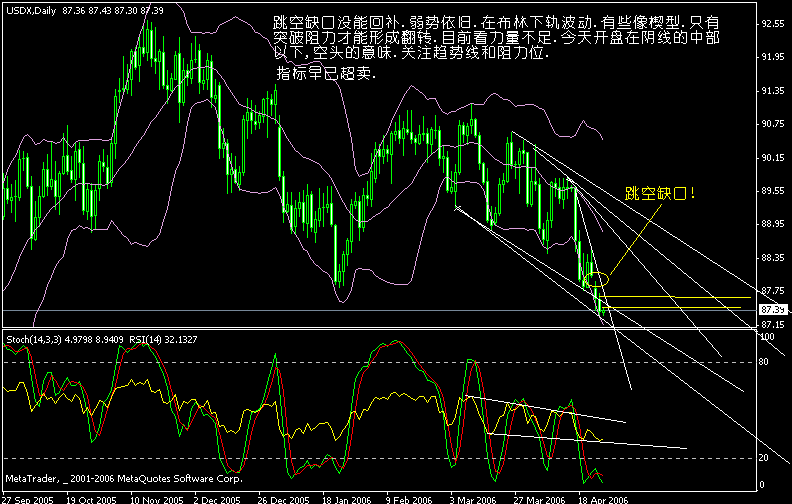Select the annotation line starting with 突破阻力才能形成翻转

coord(496,38)
